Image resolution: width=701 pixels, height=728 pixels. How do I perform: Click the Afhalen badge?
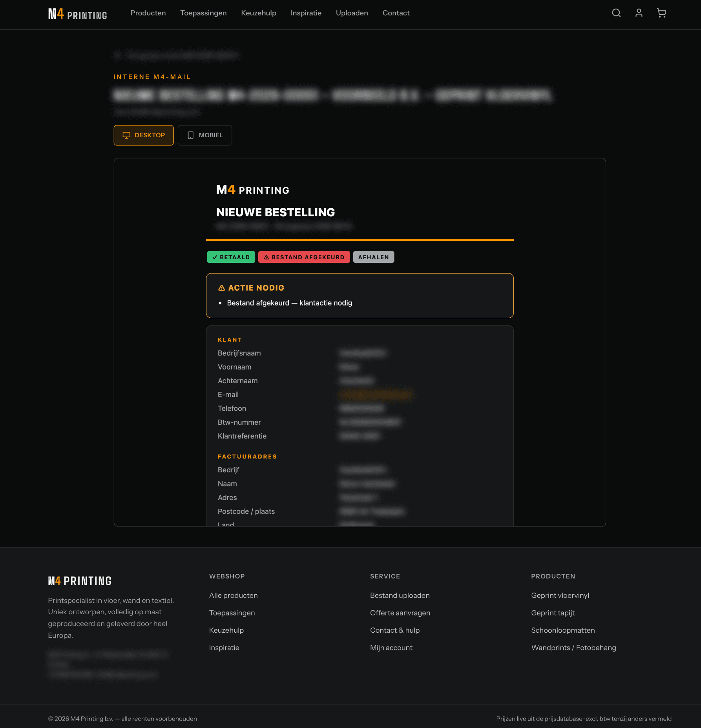pyautogui.click(x=374, y=257)
